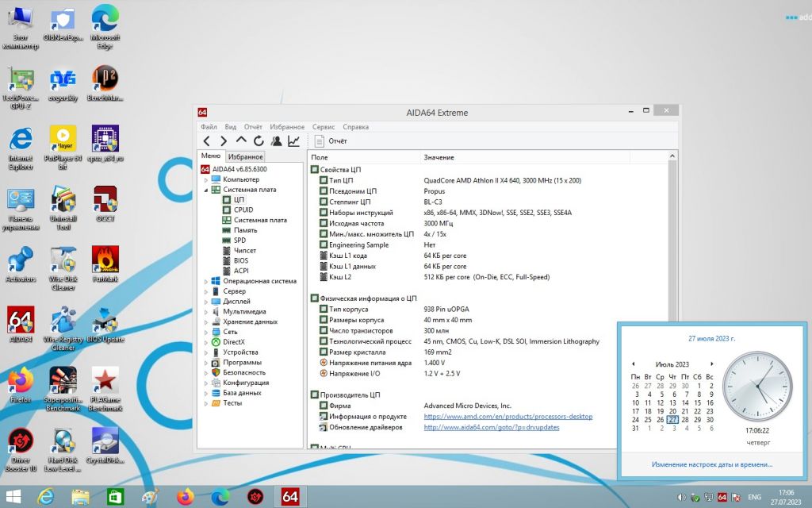The width and height of the screenshot is (812, 508).
Task: Expand the Компьютер tree node
Action: [x=205, y=180]
